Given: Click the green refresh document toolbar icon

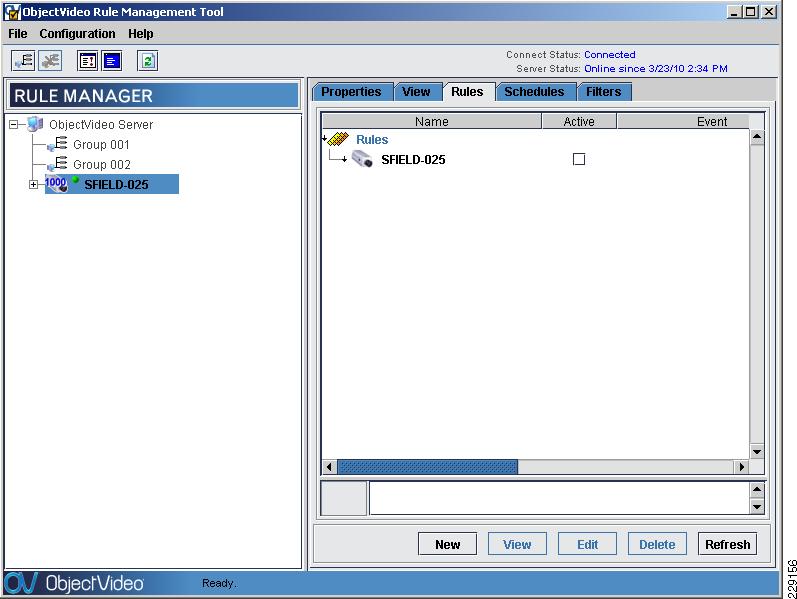Looking at the screenshot, I should click(x=148, y=61).
